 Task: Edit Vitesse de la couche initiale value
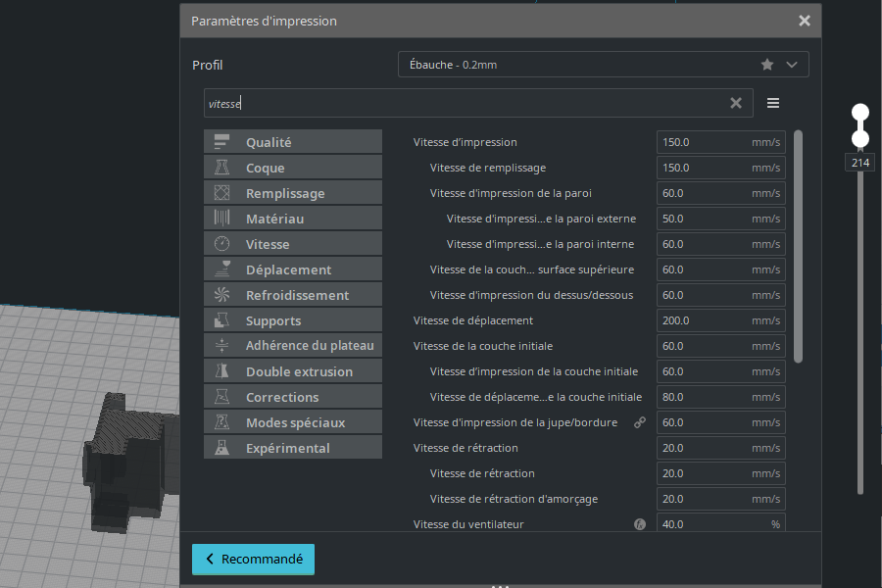point(720,346)
